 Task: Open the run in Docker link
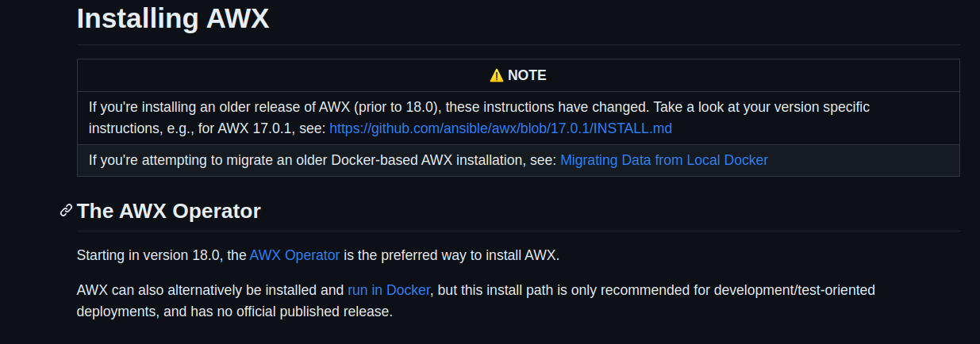389,290
